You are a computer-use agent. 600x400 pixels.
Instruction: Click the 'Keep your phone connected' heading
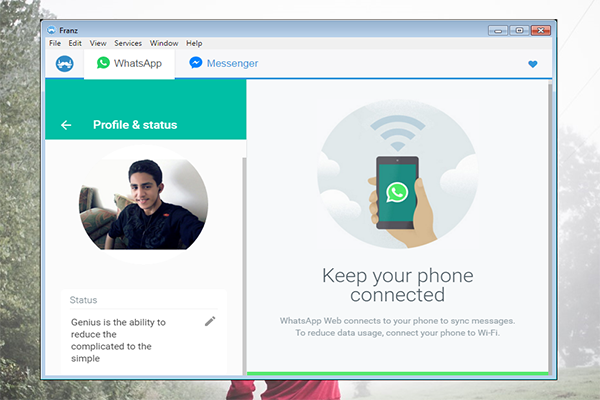pos(398,285)
